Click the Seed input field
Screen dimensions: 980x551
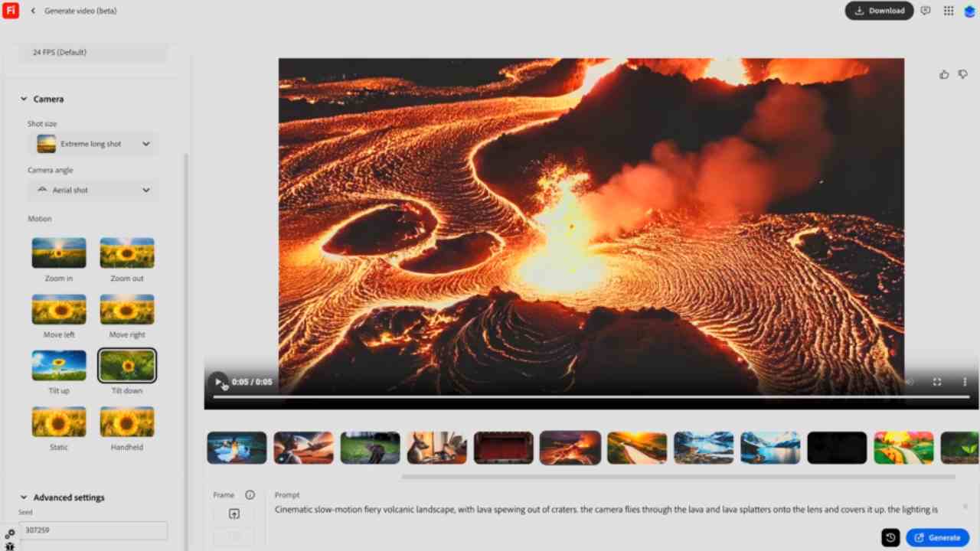(x=93, y=530)
